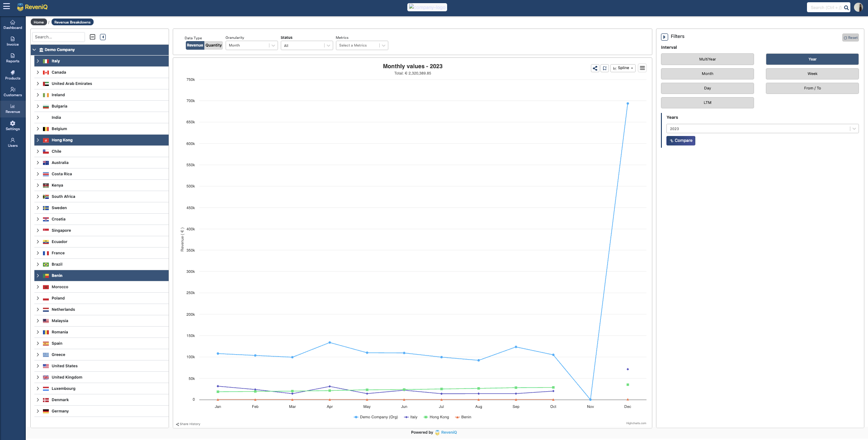Share the chart via share icon
The image size is (868, 440).
click(595, 68)
